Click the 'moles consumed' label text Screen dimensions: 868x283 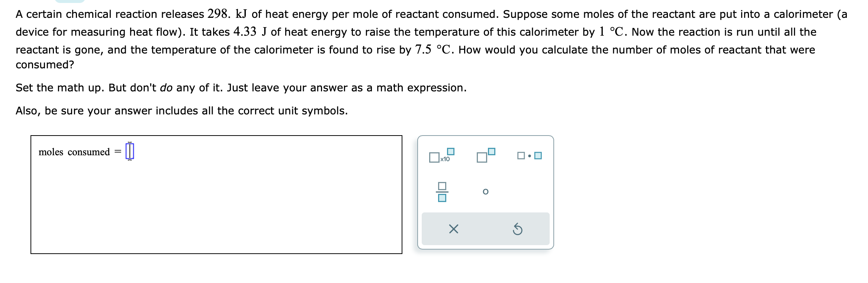pos(74,152)
